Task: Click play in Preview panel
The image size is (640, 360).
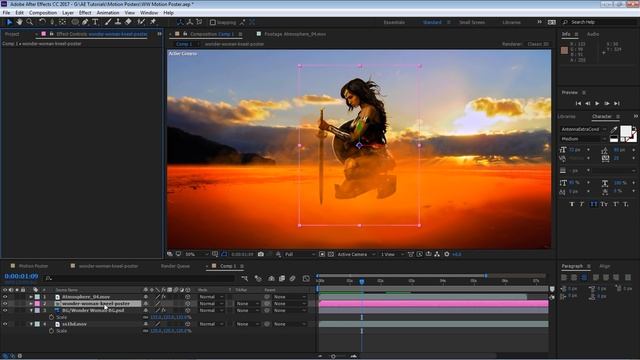Action: tap(597, 104)
